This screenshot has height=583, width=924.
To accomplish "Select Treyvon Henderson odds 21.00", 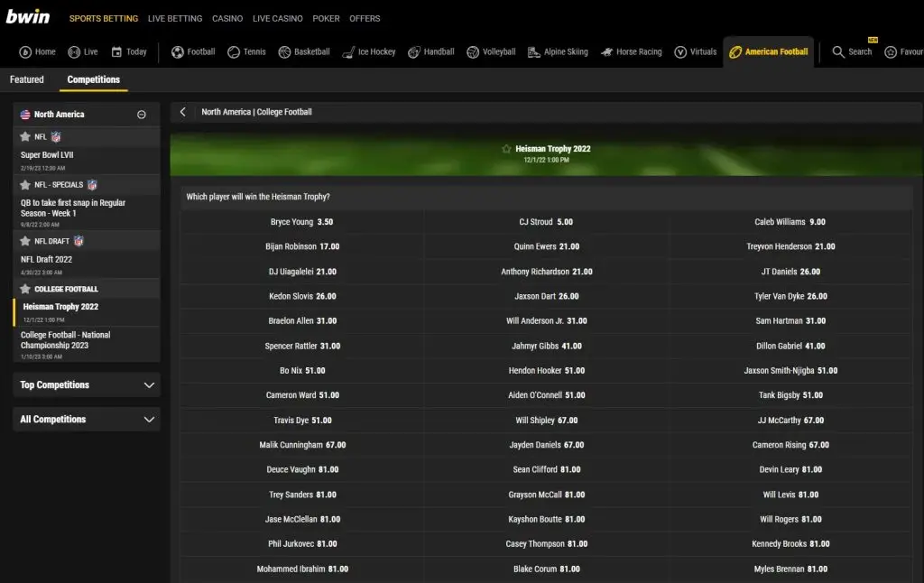I will click(790, 246).
